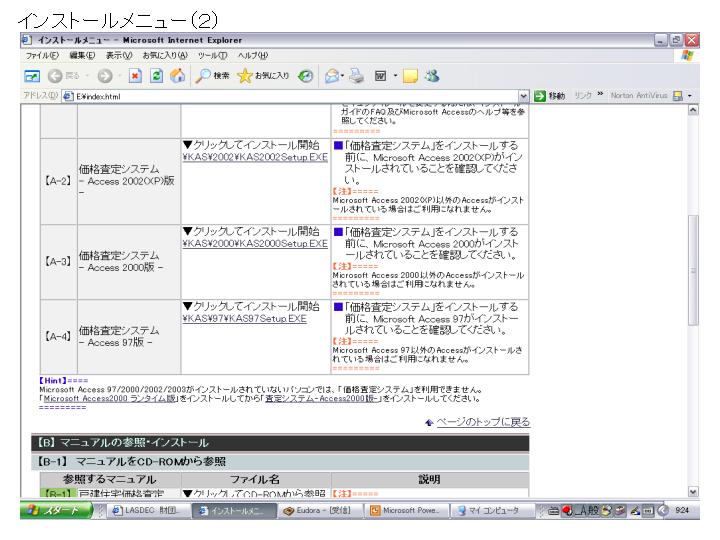Screen dimensions: 720x540
Task: Click the 【A-4】 table cell
Action: [x=58, y=337]
